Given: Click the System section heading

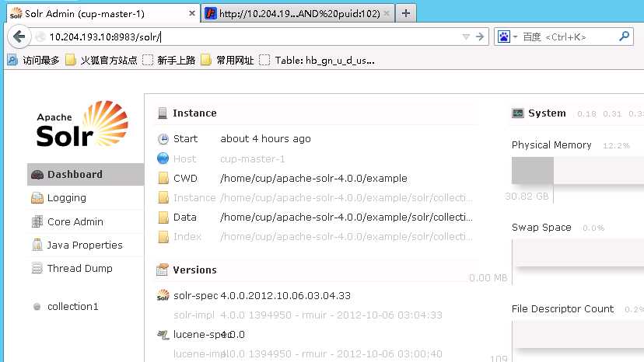Looking at the screenshot, I should 547,113.
